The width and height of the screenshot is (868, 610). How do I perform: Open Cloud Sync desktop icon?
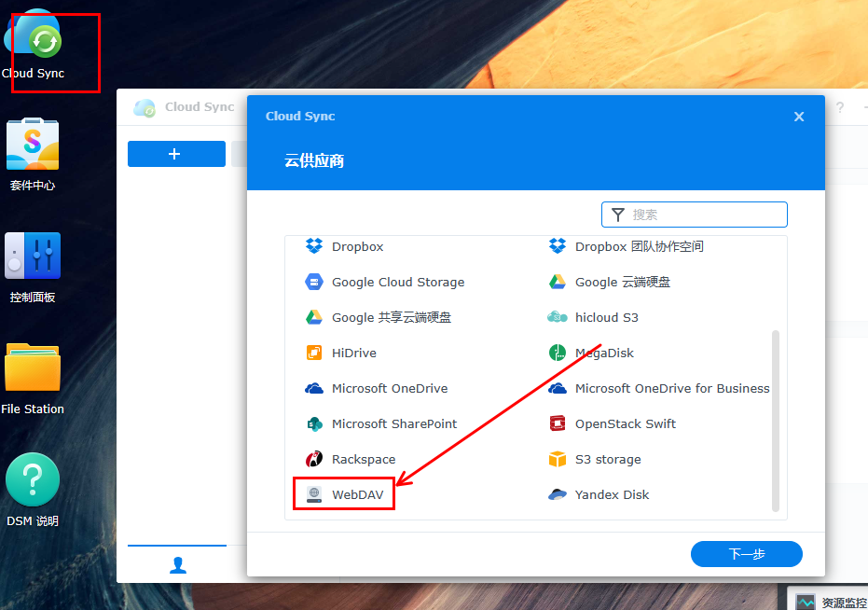click(33, 35)
